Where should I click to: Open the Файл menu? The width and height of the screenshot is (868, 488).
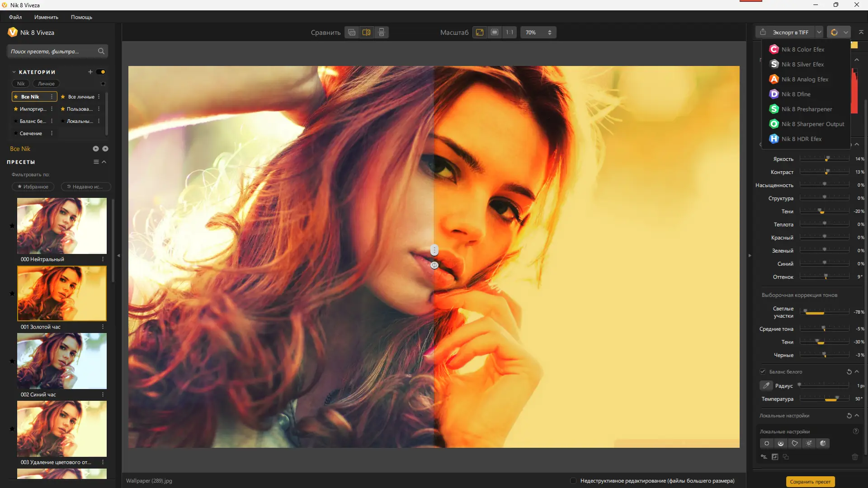(15, 17)
